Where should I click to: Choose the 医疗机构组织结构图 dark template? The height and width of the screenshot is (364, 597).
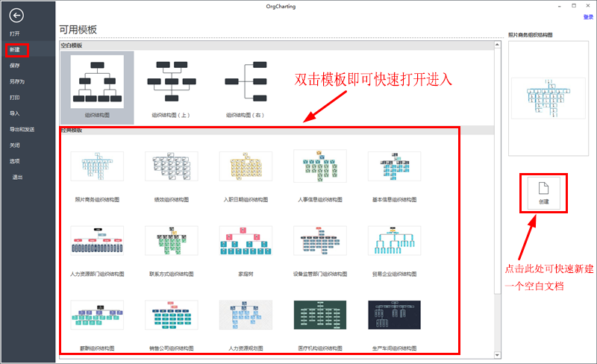coord(319,316)
